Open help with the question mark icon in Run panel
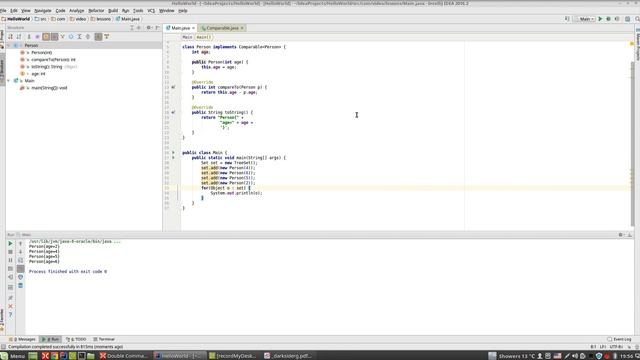This screenshot has height=360, width=640. pyautogui.click(x=11, y=315)
